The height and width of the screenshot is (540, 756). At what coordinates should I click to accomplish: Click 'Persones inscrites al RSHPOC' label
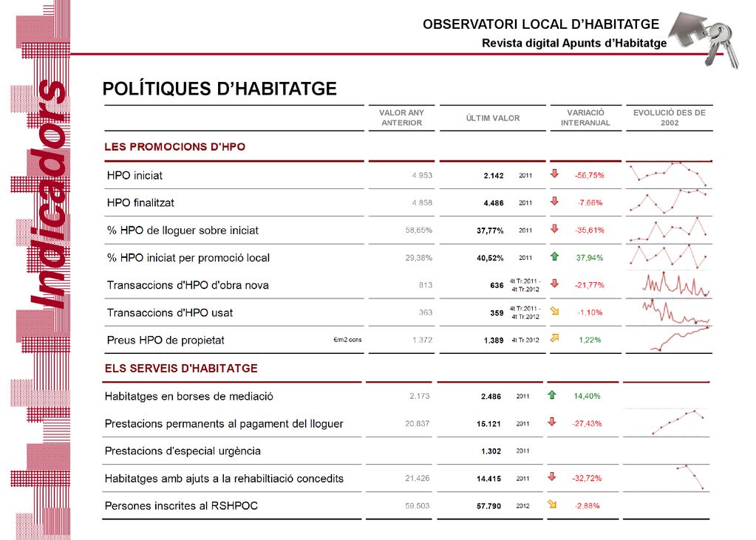[x=181, y=506]
